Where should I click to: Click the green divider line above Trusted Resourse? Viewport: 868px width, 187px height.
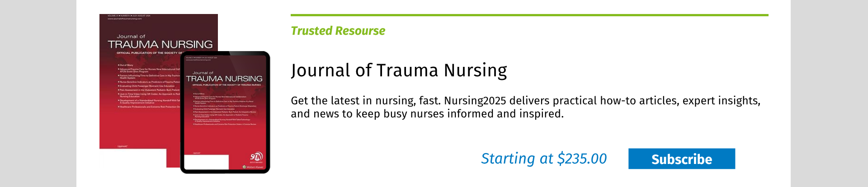pos(529,15)
